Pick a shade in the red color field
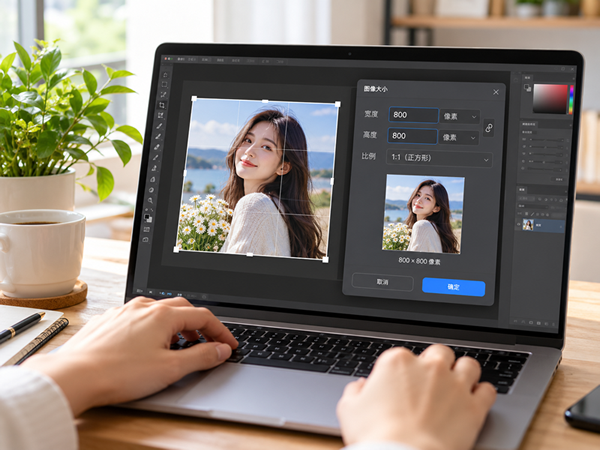Image resolution: width=600 pixels, height=450 pixels. click(550, 98)
